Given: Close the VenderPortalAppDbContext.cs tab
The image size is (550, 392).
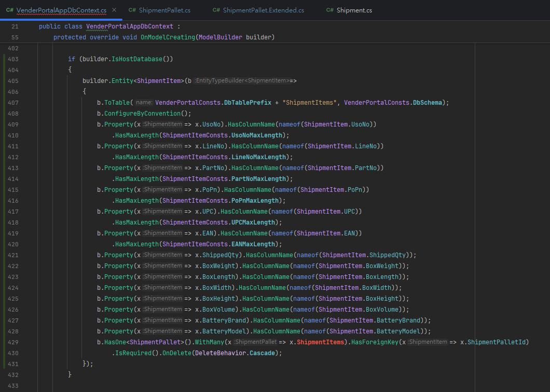Looking at the screenshot, I should tap(115, 10).
